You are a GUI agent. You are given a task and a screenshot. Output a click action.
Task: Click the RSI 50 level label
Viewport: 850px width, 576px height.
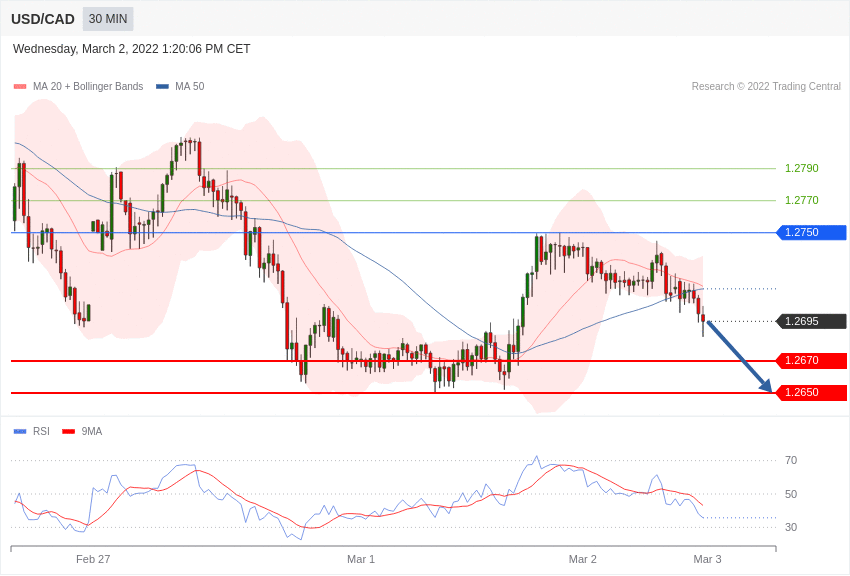point(791,494)
